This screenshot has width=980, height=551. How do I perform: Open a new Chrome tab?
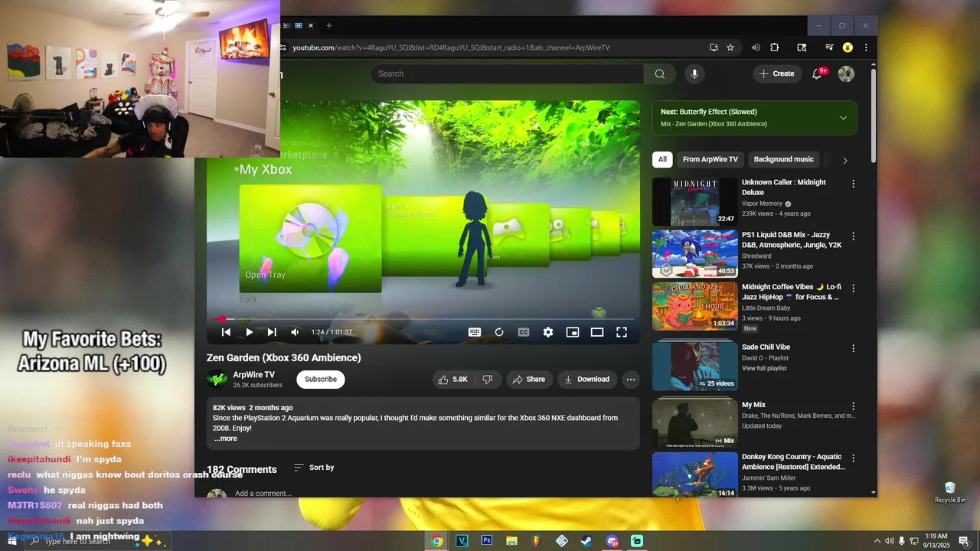click(x=329, y=25)
